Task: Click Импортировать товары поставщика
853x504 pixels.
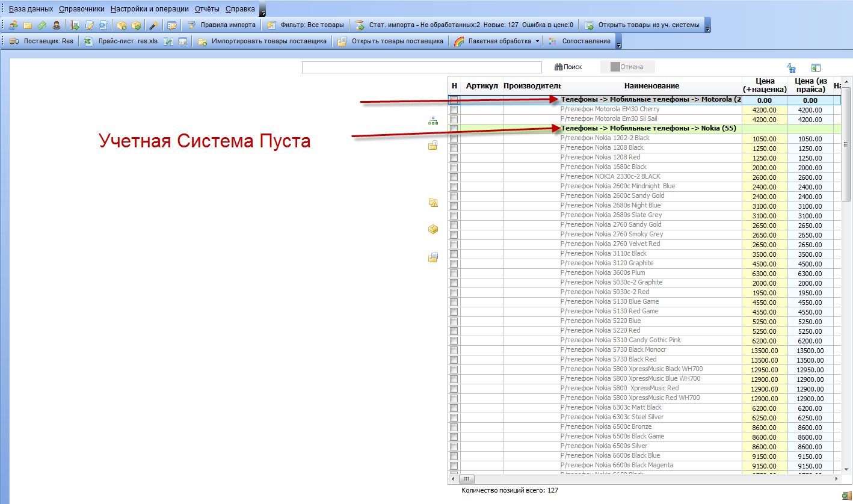Action: point(263,41)
